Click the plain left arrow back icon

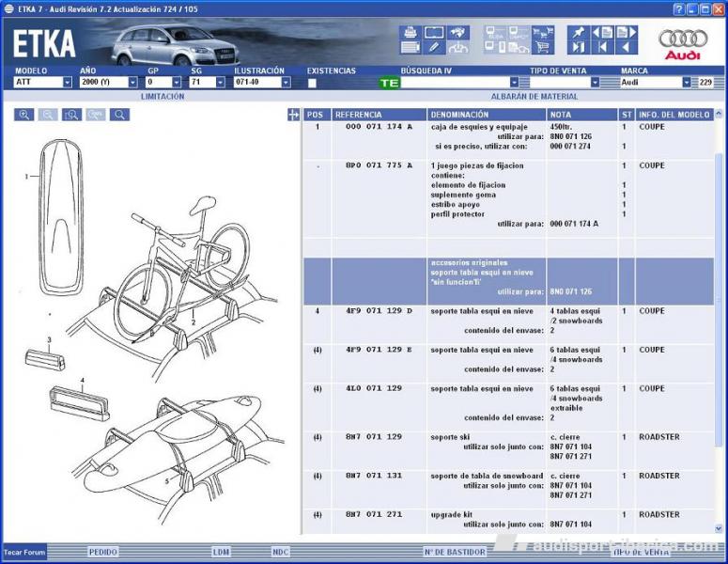point(627,47)
